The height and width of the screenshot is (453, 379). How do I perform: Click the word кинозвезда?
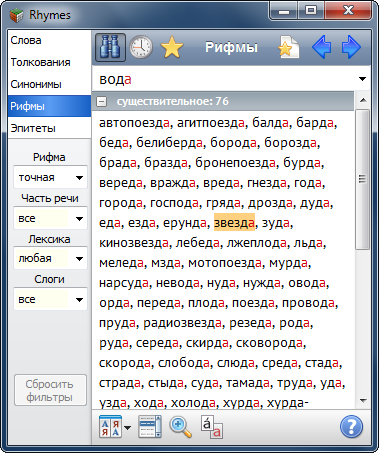[134, 243]
